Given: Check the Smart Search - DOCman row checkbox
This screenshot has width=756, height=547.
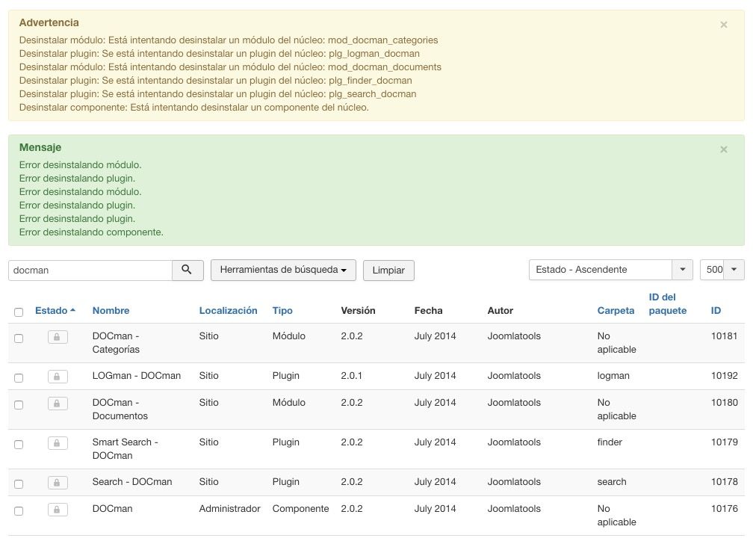Looking at the screenshot, I should coord(19,445).
